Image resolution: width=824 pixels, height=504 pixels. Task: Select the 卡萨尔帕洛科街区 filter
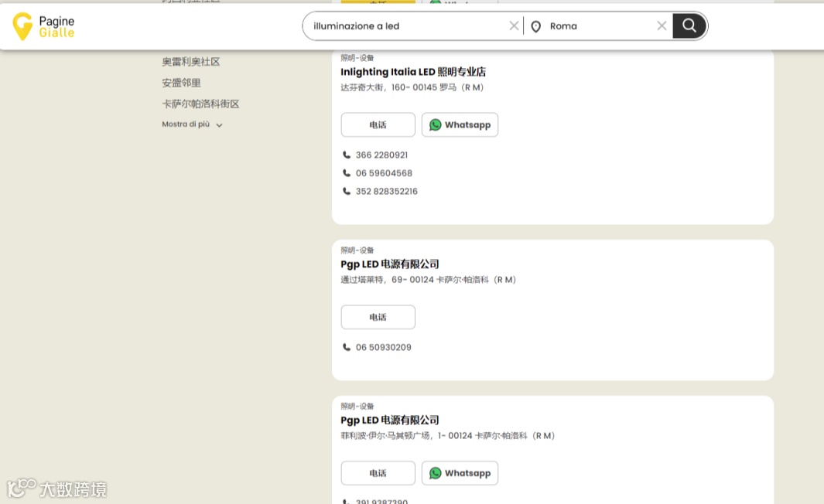(200, 104)
